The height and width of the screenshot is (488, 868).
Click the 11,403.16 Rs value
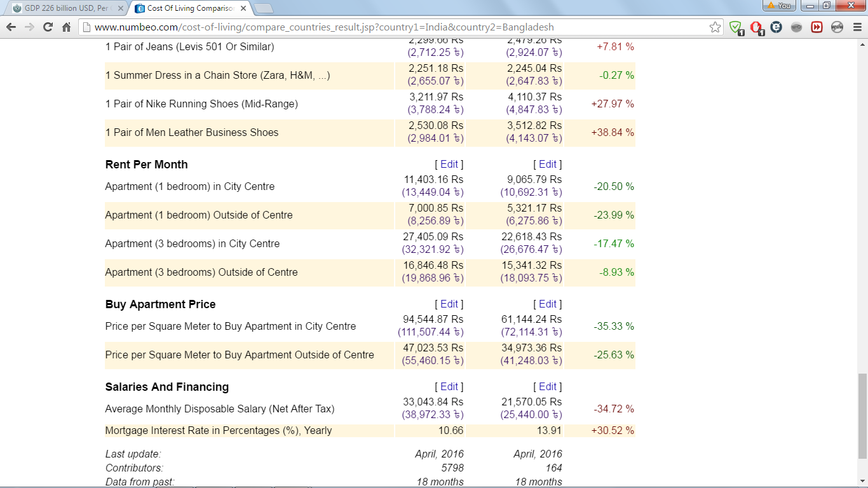point(434,180)
